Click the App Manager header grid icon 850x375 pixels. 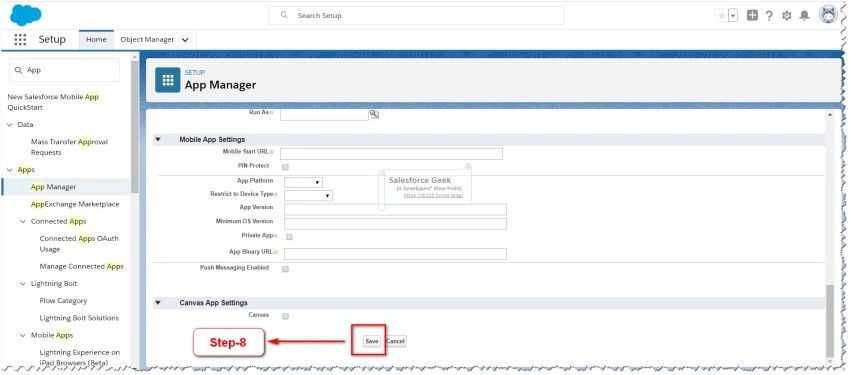pos(168,80)
